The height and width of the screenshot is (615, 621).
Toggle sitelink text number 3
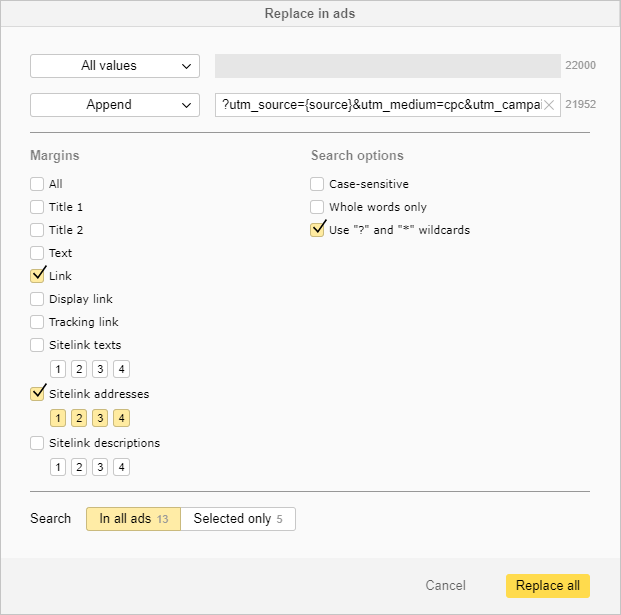(x=100, y=369)
